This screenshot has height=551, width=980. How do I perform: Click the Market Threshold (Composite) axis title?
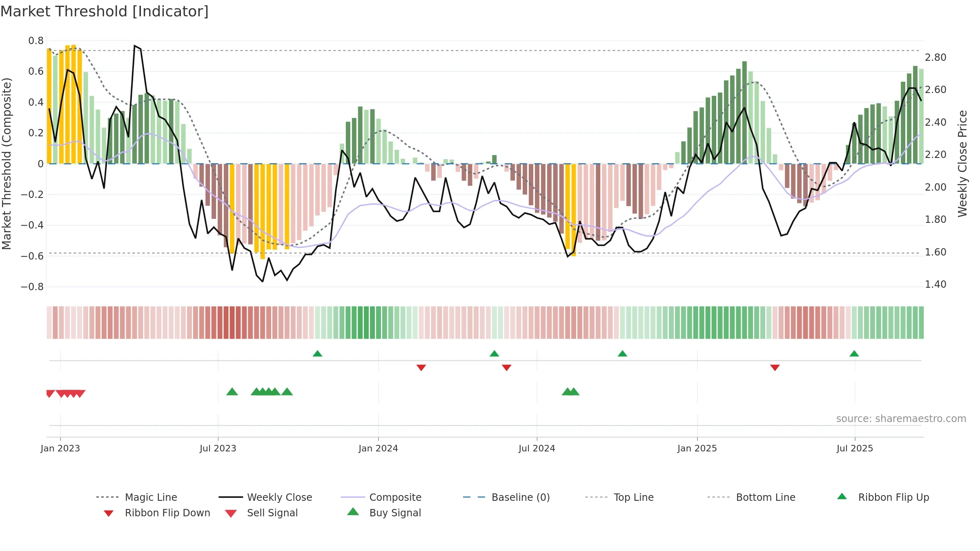[x=7, y=164]
